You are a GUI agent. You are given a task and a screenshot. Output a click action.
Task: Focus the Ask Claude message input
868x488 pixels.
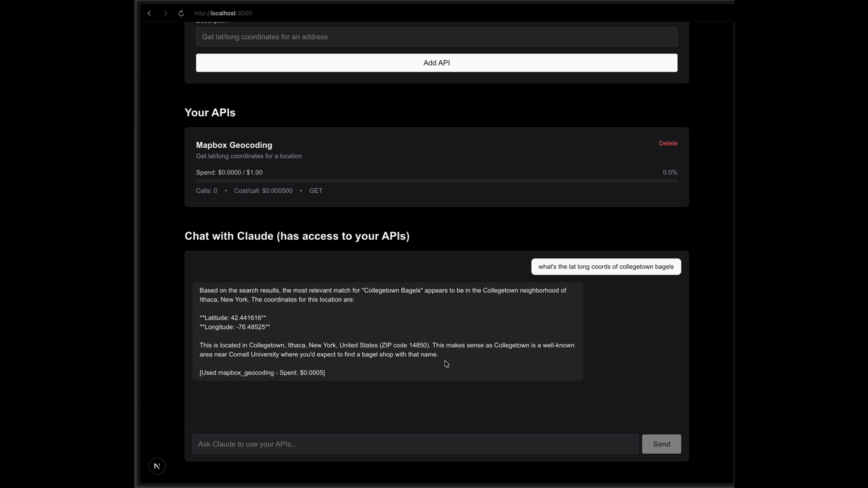415,443
